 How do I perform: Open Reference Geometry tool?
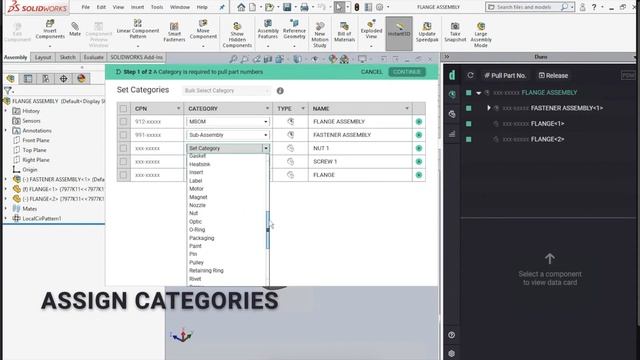(294, 29)
